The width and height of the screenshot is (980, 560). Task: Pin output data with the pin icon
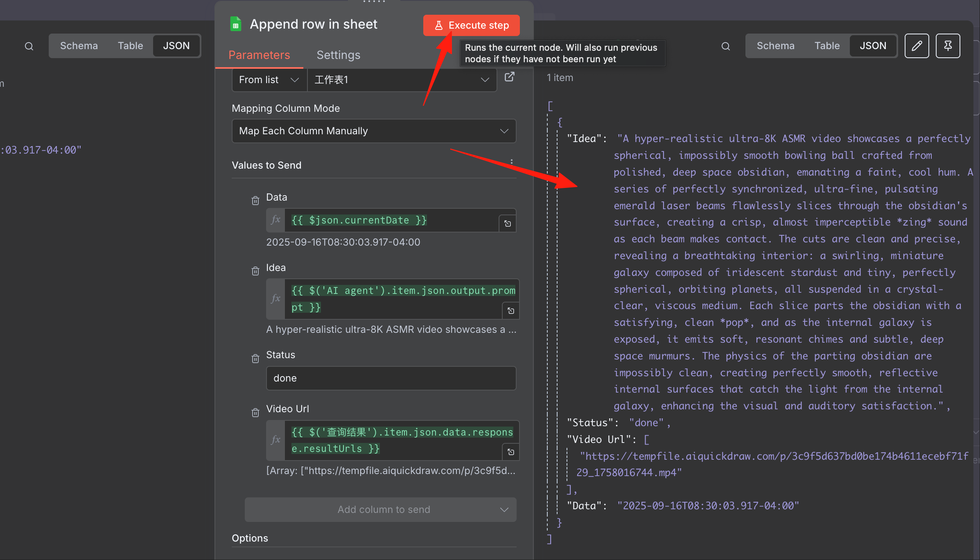click(948, 46)
